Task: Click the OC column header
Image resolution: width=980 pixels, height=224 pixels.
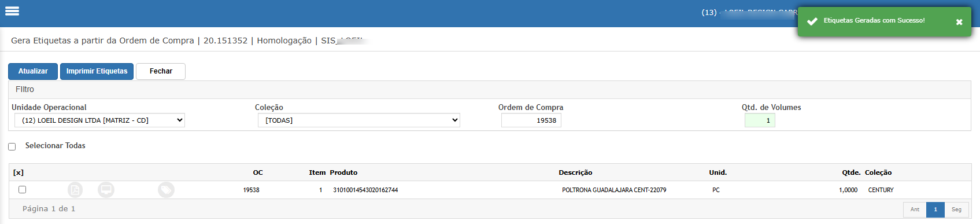Action: coord(258,172)
